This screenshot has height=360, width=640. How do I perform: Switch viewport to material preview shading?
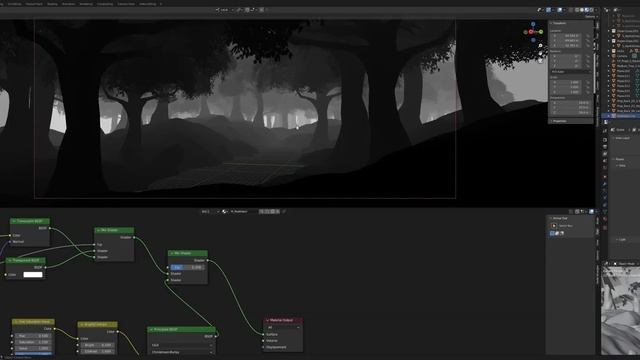click(587, 10)
